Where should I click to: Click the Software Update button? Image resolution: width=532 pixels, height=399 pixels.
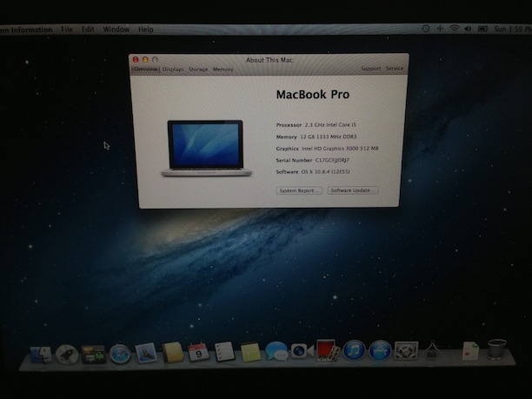point(352,190)
